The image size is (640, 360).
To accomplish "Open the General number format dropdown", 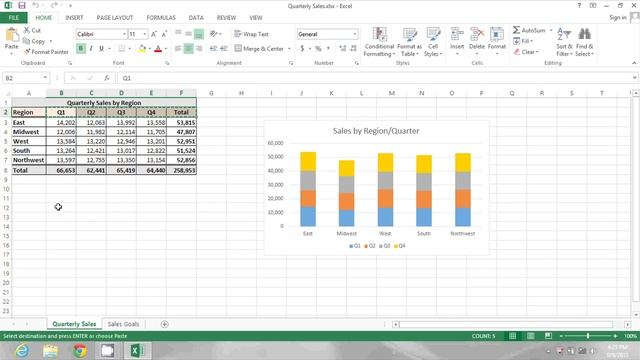I will [x=355, y=34].
